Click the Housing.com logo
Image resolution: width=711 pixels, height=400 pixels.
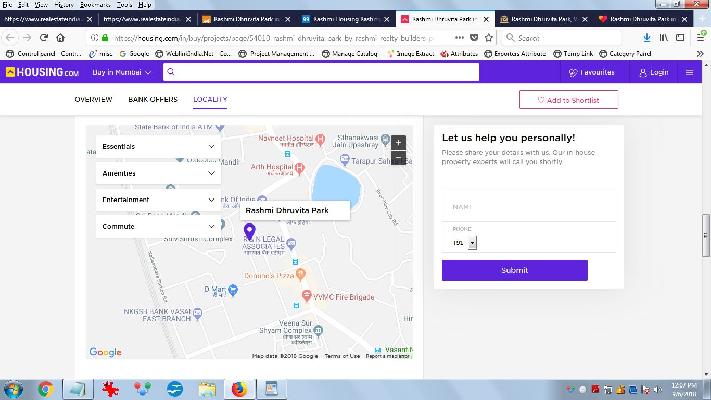pyautogui.click(x=42, y=72)
